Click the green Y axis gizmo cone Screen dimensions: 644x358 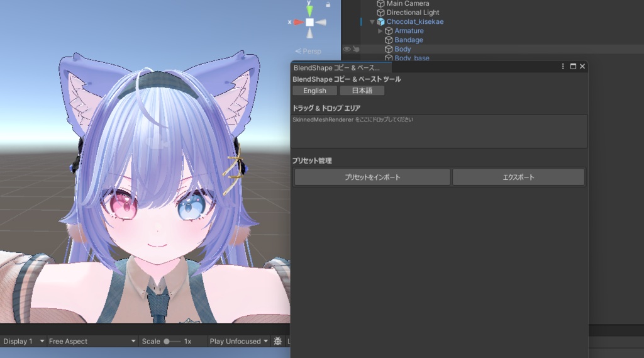pos(309,10)
